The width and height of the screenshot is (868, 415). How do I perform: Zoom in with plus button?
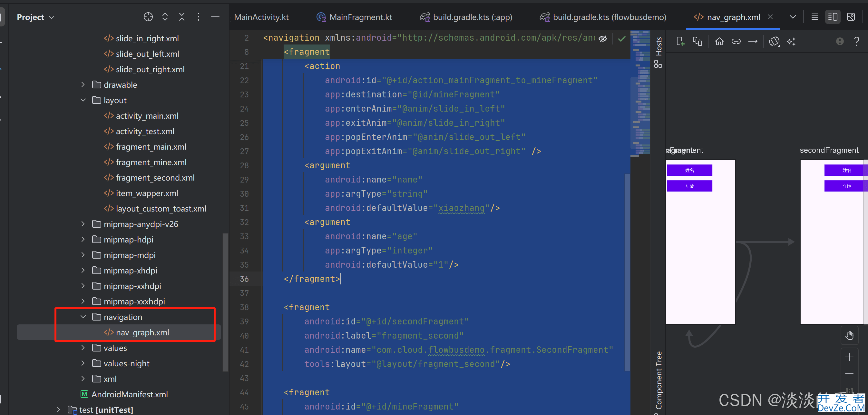849,357
